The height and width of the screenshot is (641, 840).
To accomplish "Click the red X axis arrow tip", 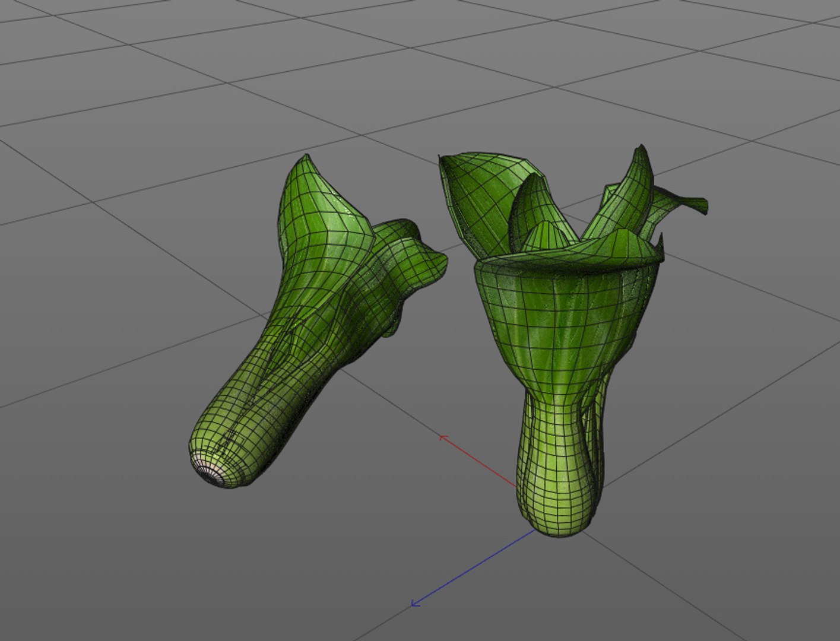I will [x=443, y=438].
